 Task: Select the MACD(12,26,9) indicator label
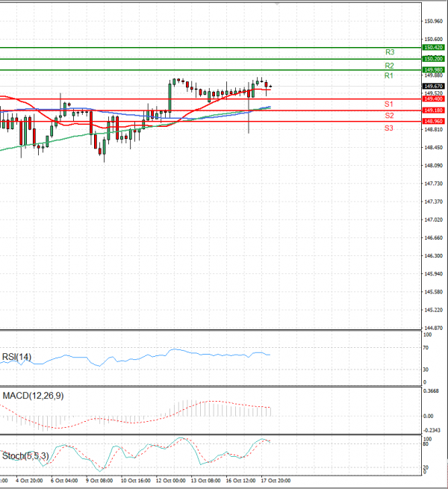[33, 396]
